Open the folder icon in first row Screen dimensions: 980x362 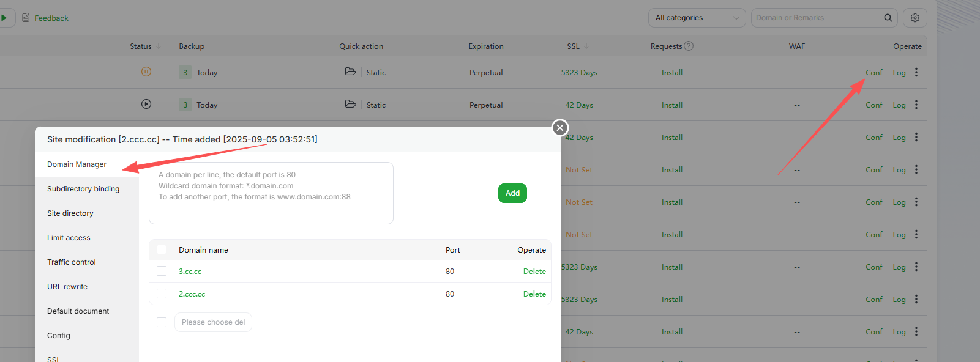click(x=350, y=72)
